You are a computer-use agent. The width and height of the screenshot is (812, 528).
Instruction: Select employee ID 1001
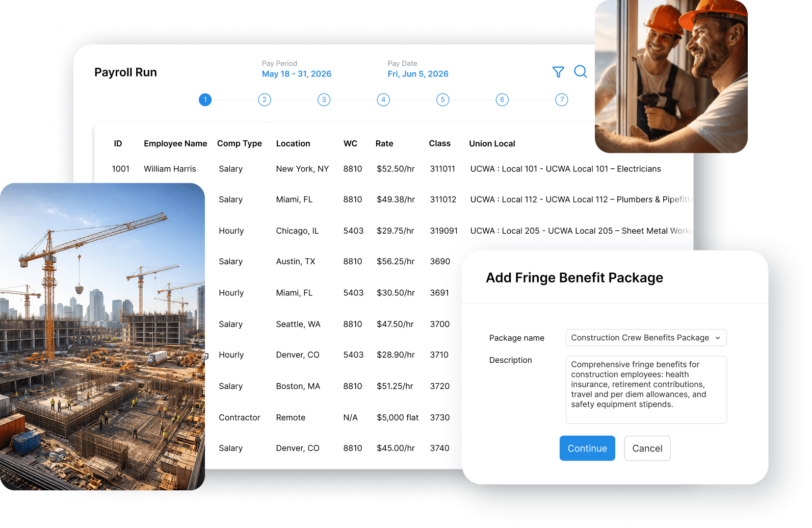121,169
